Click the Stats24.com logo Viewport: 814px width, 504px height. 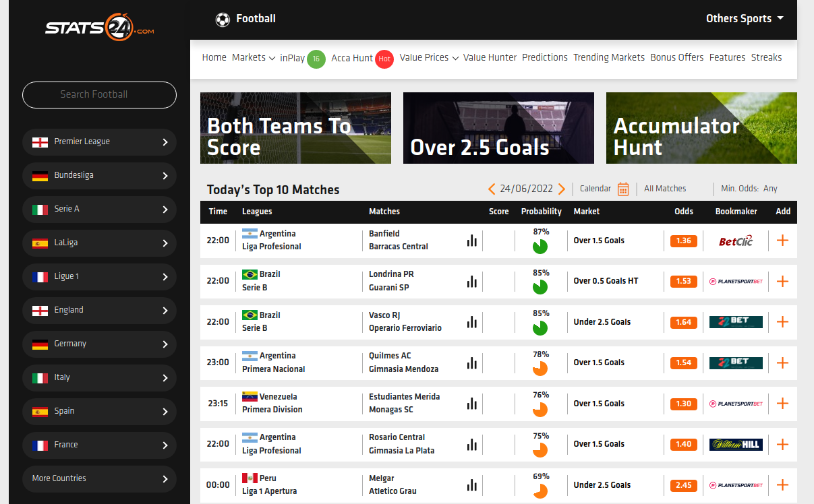tap(100, 28)
